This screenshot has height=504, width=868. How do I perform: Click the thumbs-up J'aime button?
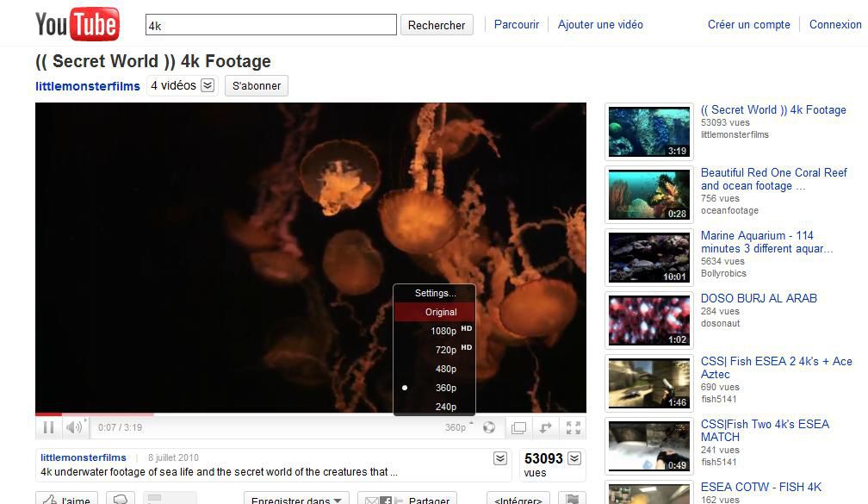(x=67, y=498)
